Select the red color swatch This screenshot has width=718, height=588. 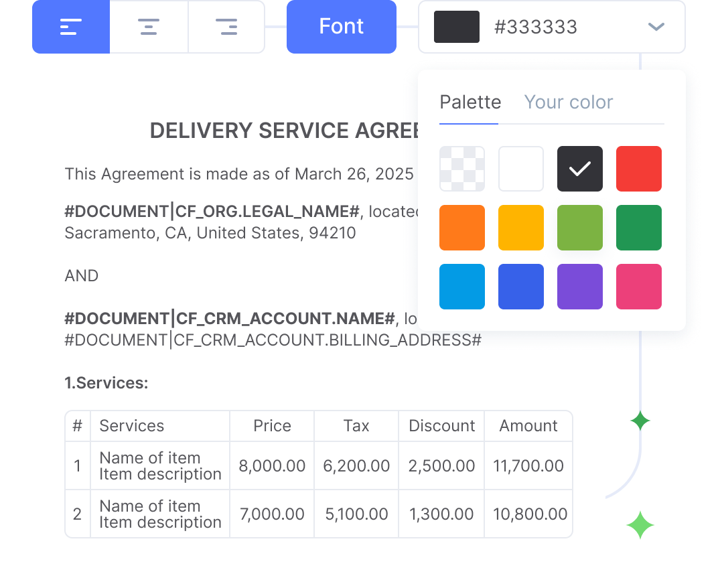coord(639,169)
